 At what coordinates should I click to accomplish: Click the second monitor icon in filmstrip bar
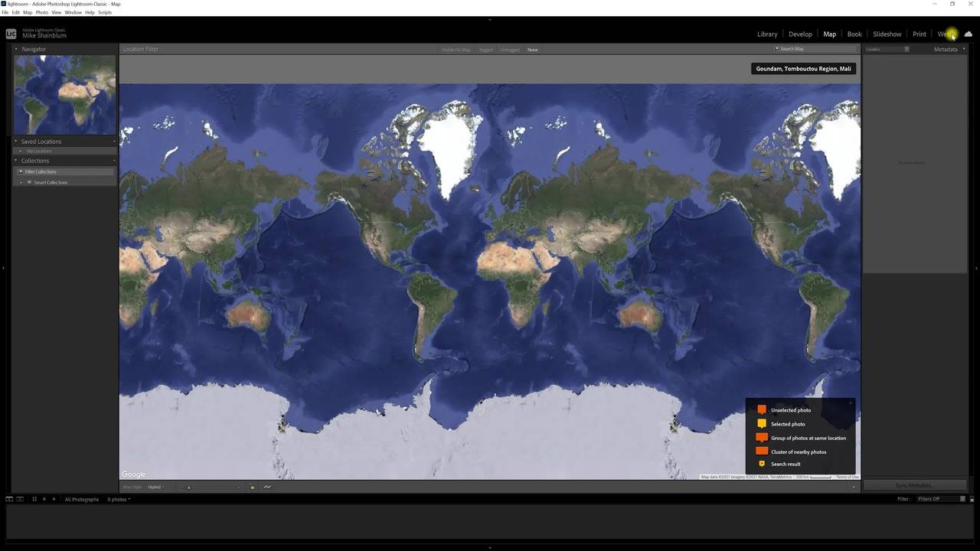click(x=21, y=499)
